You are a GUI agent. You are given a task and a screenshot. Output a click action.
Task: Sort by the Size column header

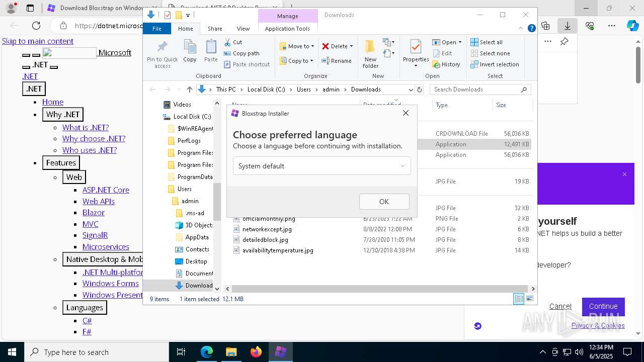pos(512,105)
